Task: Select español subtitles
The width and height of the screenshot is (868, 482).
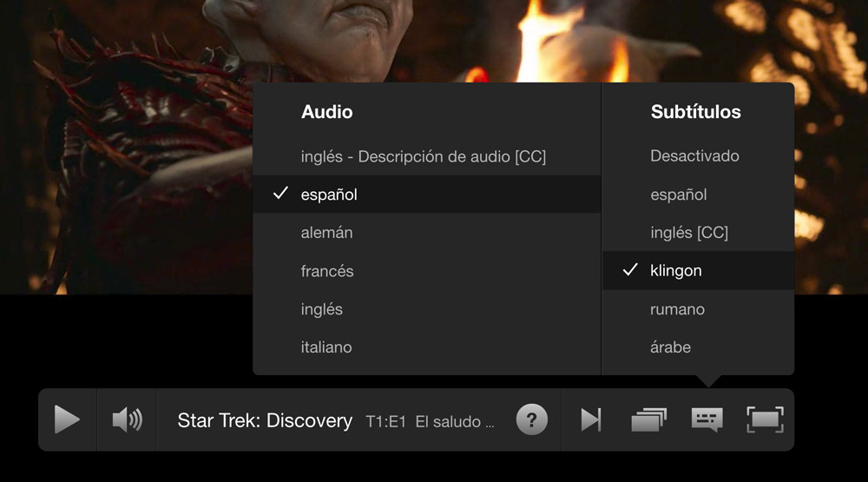Action: 698,195
